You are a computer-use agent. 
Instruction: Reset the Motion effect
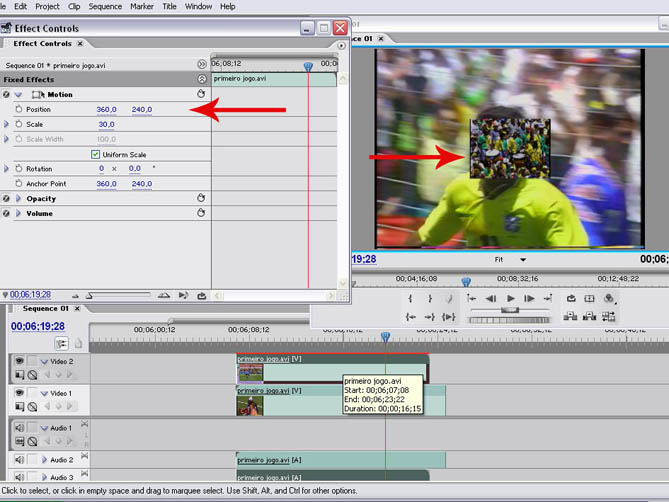tap(201, 94)
